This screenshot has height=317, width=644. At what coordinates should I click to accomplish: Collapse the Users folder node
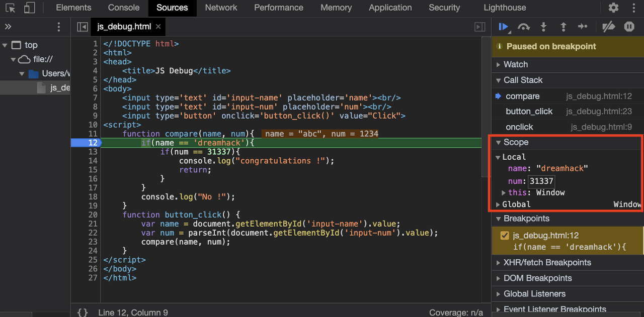coord(22,74)
